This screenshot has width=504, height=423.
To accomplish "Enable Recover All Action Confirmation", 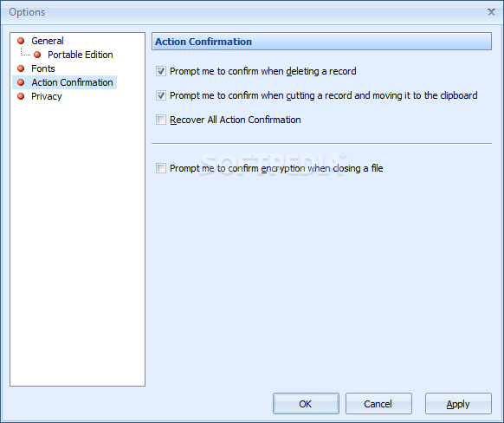I will (161, 120).
